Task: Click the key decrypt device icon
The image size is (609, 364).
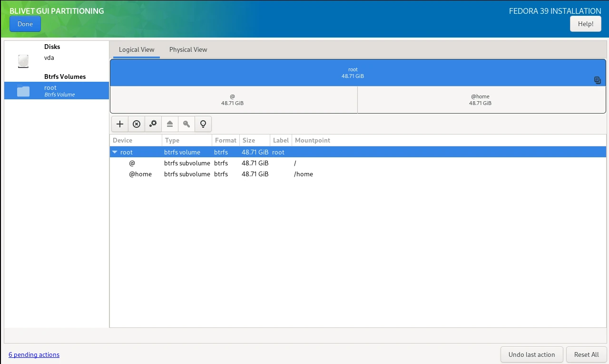Action: point(187,124)
